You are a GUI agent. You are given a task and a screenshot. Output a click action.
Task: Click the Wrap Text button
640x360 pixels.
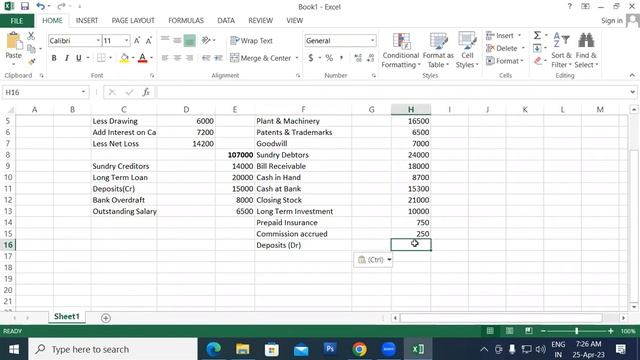coord(251,40)
